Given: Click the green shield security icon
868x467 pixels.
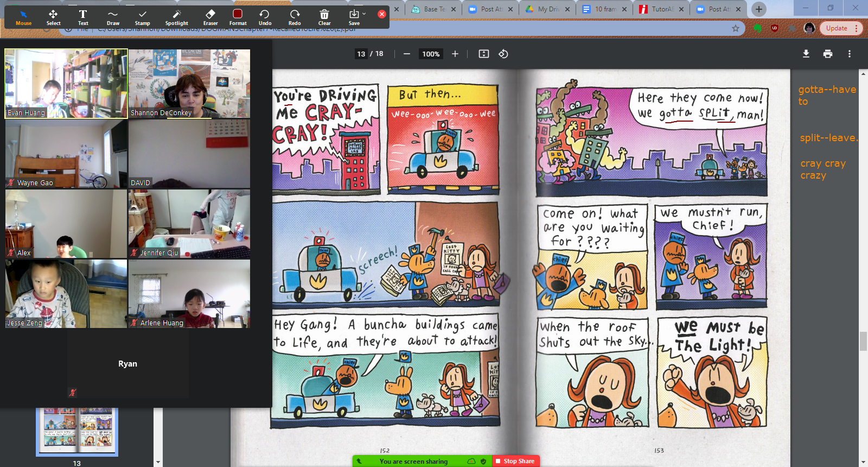Looking at the screenshot, I should [483, 462].
